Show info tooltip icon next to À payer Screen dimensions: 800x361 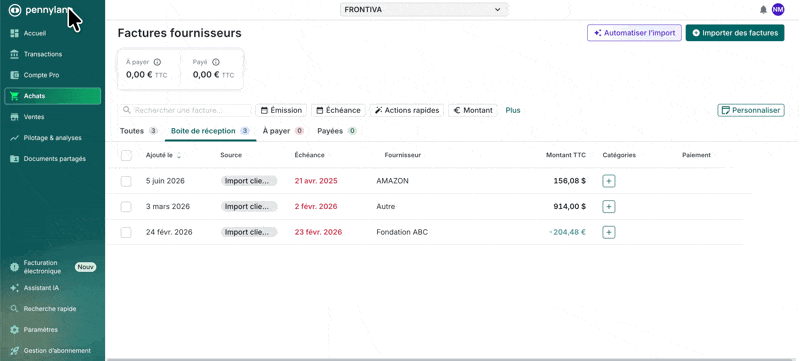157,62
